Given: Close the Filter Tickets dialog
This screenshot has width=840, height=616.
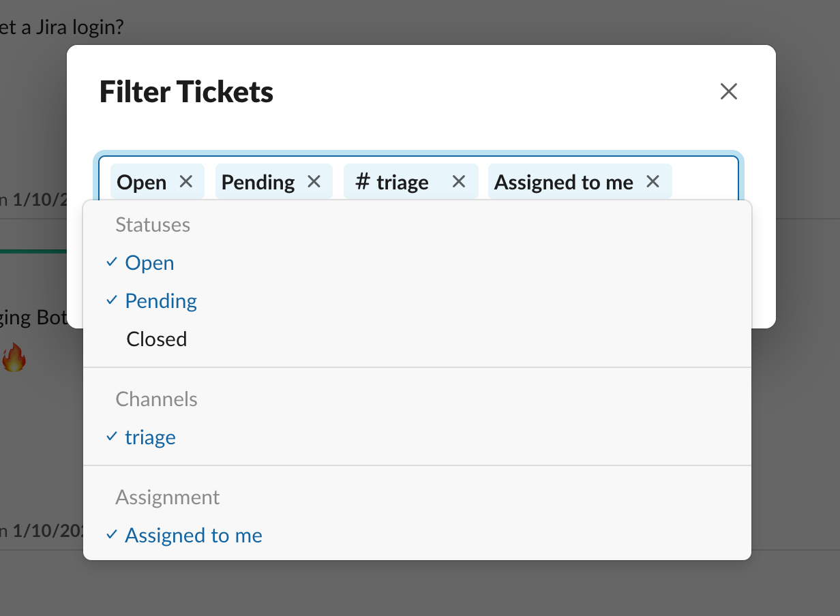Looking at the screenshot, I should click(x=729, y=91).
